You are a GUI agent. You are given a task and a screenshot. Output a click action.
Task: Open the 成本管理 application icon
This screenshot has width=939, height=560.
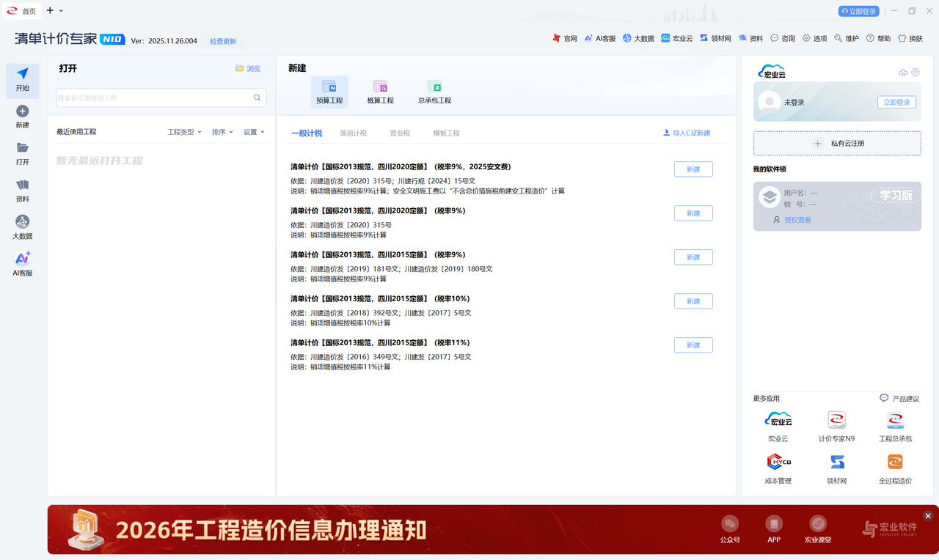click(778, 465)
